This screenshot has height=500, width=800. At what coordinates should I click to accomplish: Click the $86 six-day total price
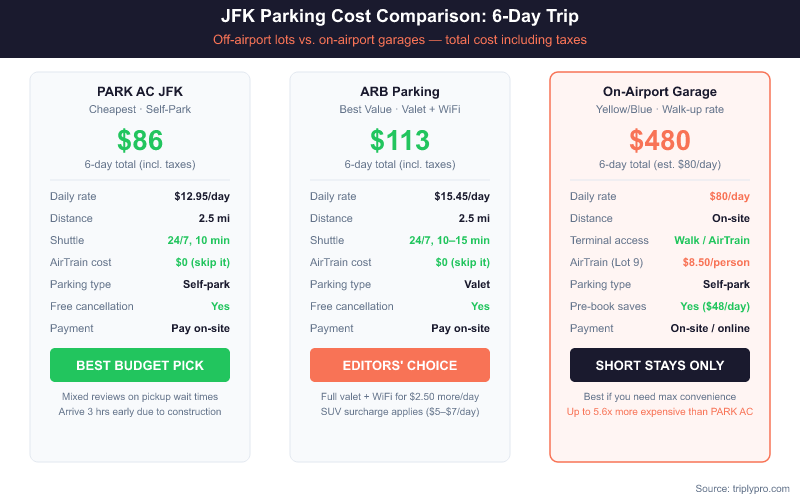pyautogui.click(x=140, y=140)
